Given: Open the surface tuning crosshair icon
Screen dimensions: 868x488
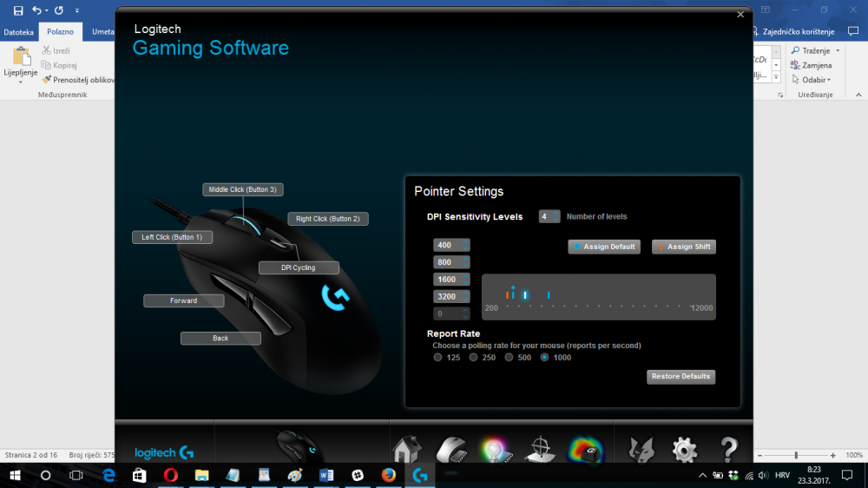Looking at the screenshot, I should (x=540, y=449).
